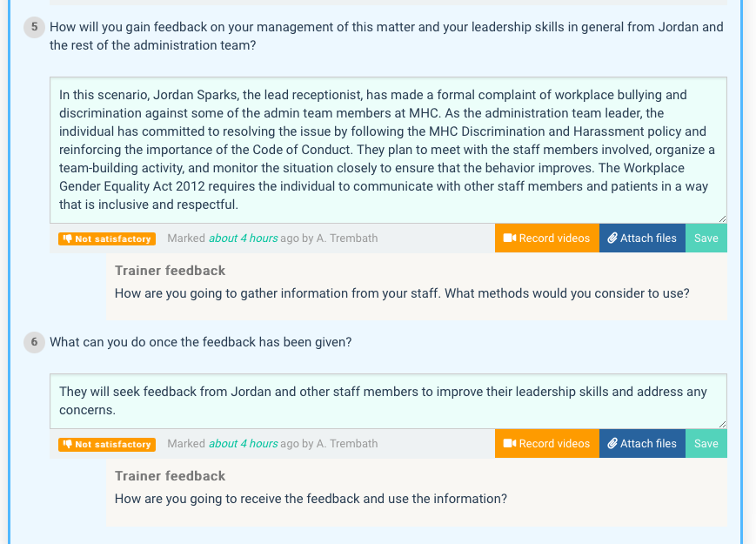The image size is (756, 544).
Task: Click the video camera icon for question 6
Action: 510,444
